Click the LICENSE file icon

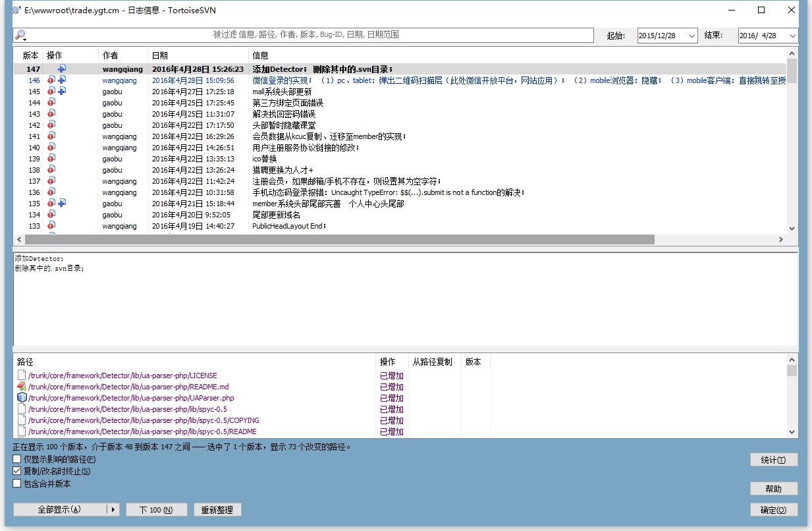pyautogui.click(x=22, y=376)
